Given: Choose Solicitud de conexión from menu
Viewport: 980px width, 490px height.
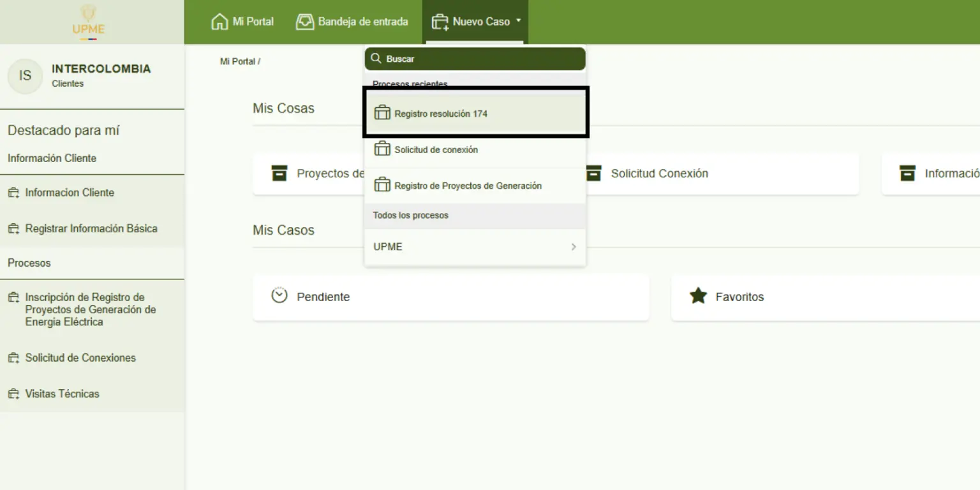Looking at the screenshot, I should point(436,150).
